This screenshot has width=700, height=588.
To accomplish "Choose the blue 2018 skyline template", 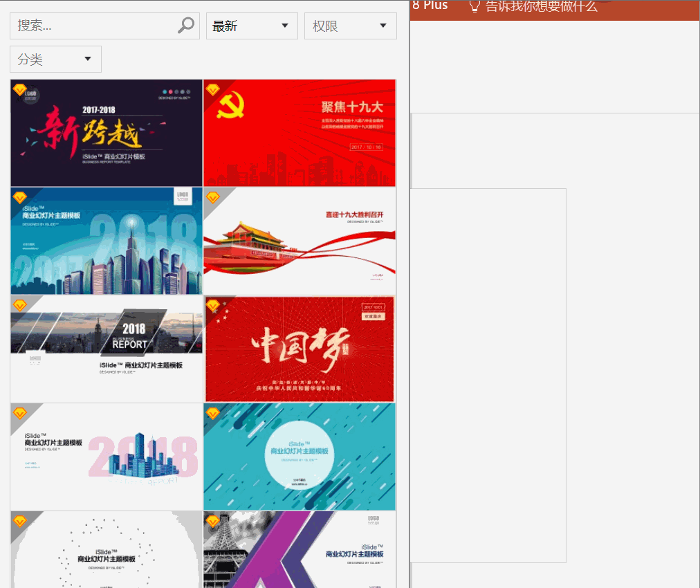I will (107, 241).
